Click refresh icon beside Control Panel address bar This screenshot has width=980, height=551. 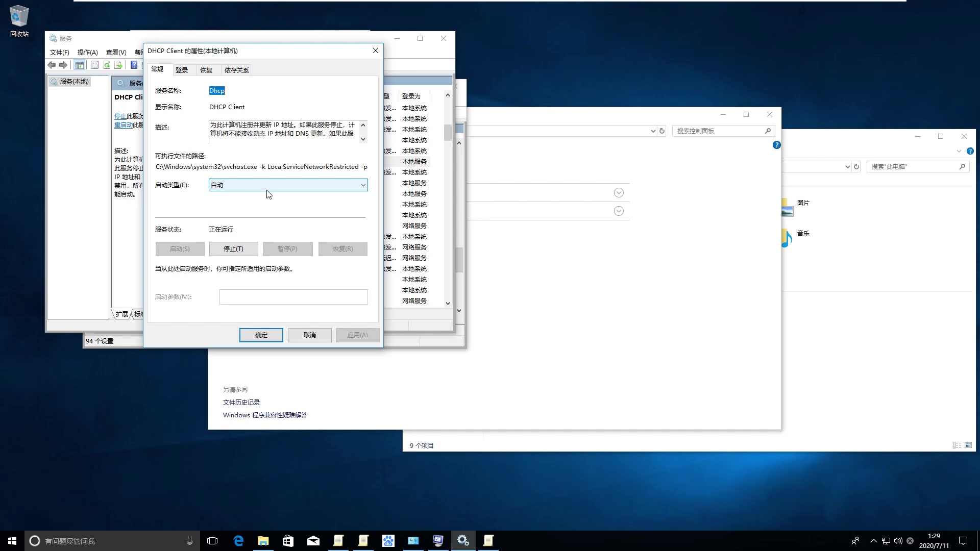click(x=662, y=131)
